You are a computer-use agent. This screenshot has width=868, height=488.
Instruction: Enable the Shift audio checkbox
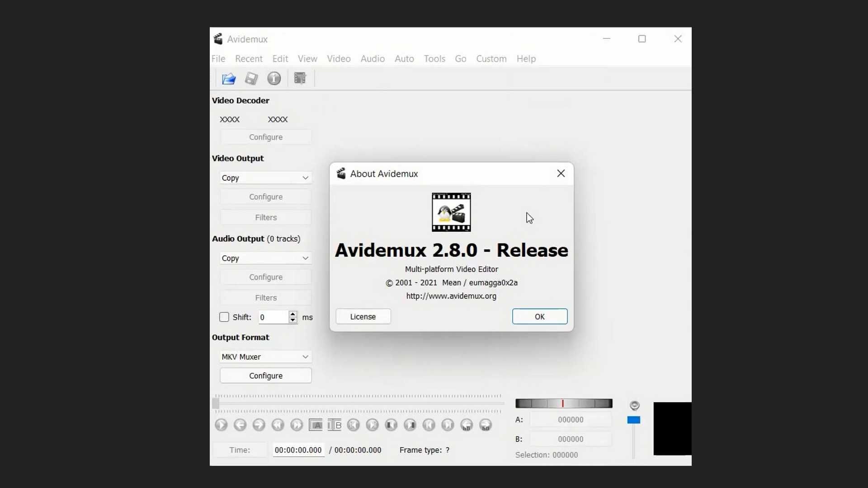(224, 317)
